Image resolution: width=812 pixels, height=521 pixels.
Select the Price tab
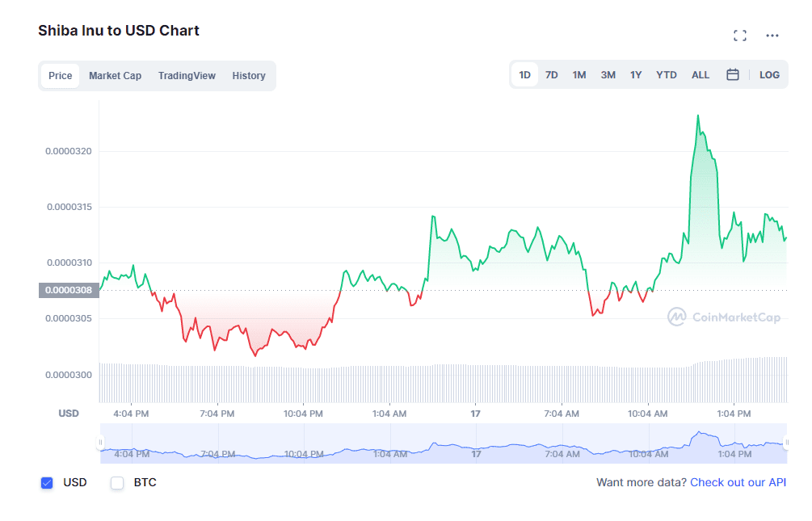tap(61, 76)
